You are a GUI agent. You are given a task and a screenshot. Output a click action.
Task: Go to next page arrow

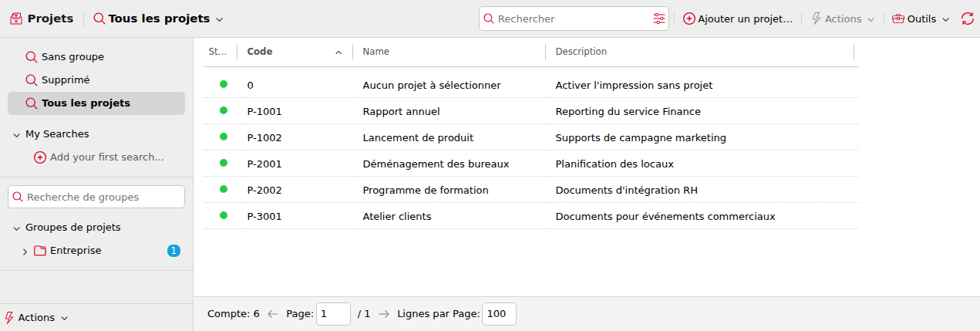point(384,314)
